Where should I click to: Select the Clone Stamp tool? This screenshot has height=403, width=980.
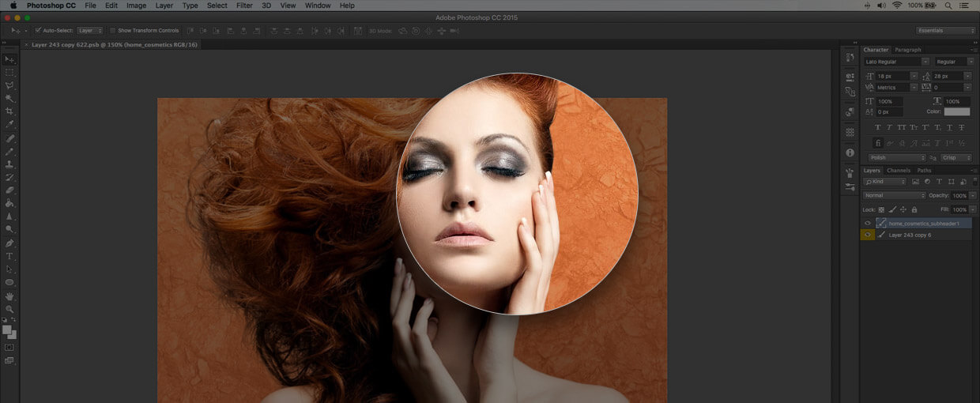[9, 164]
